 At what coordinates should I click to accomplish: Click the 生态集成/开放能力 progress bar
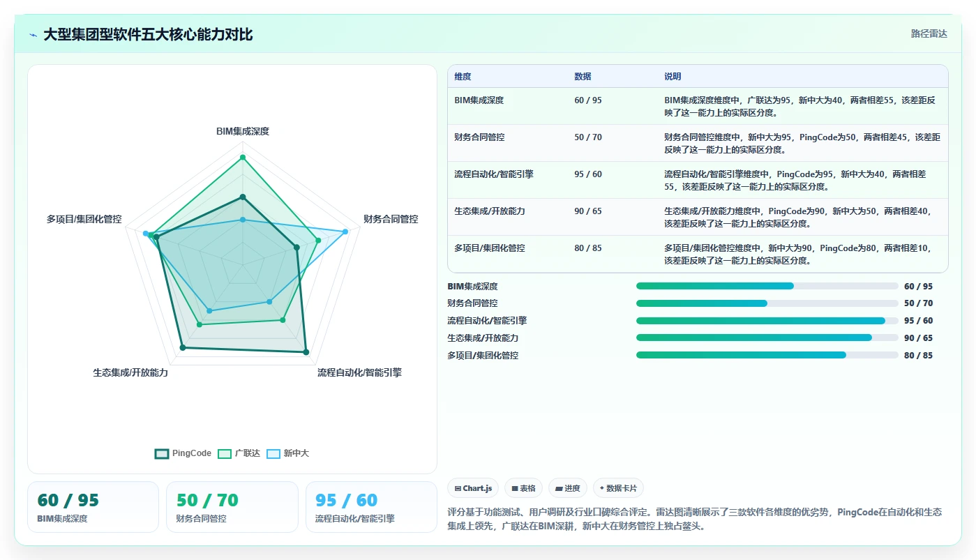[x=767, y=338]
